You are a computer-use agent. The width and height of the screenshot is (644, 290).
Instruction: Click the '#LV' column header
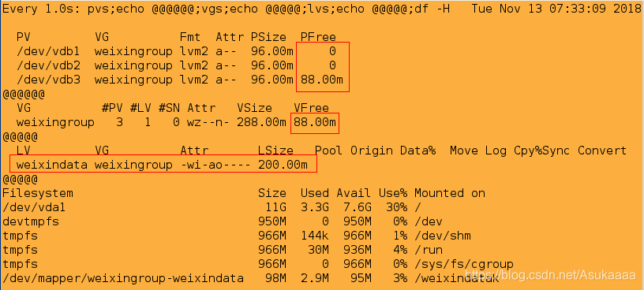click(x=140, y=108)
